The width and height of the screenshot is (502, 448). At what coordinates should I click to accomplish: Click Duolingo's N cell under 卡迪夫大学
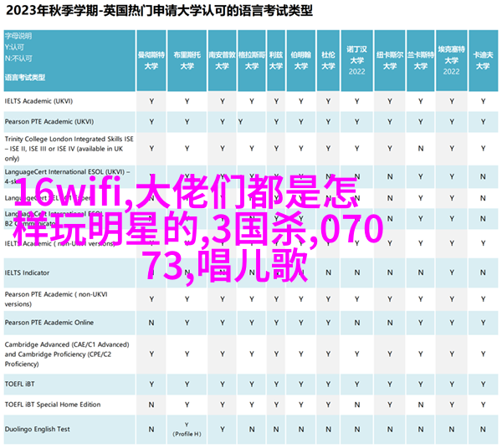483,429
